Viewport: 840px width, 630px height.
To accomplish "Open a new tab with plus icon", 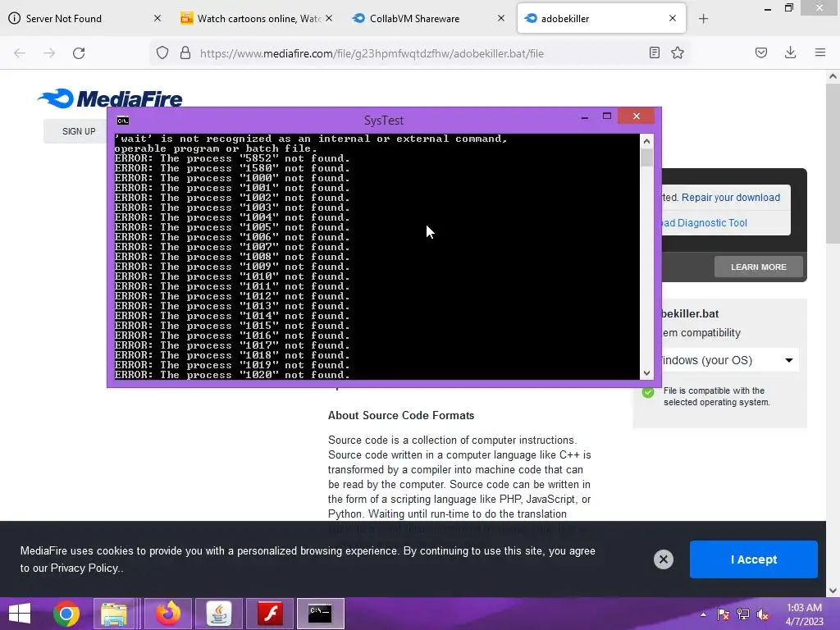I will pos(703,19).
